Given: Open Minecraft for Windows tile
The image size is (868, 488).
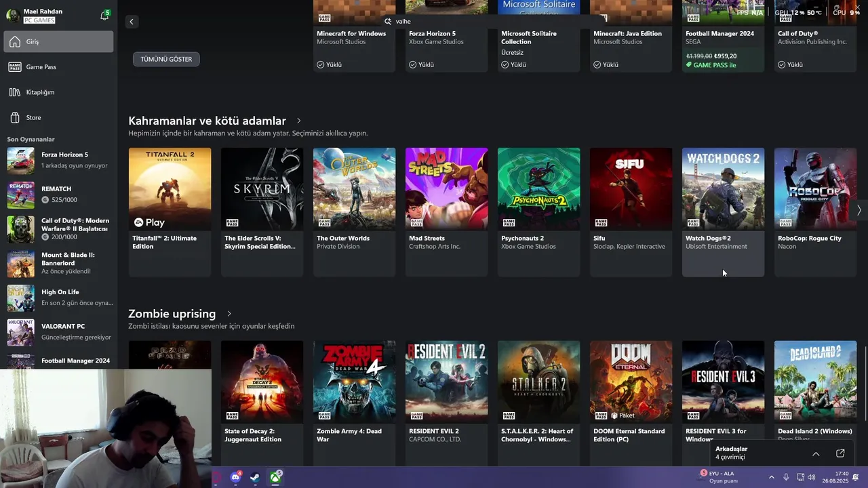Looking at the screenshot, I should [x=354, y=36].
